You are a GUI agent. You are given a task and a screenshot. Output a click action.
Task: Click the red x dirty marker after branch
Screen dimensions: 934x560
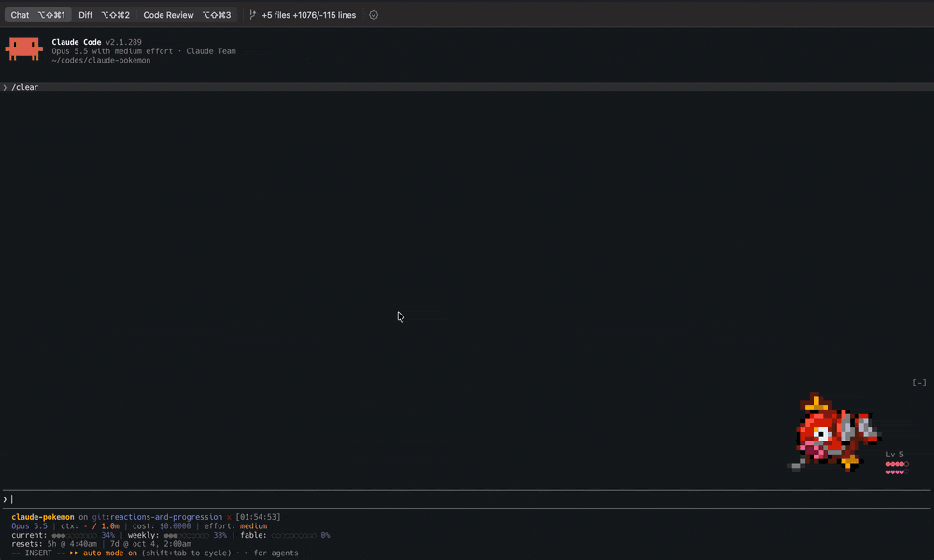click(x=229, y=517)
